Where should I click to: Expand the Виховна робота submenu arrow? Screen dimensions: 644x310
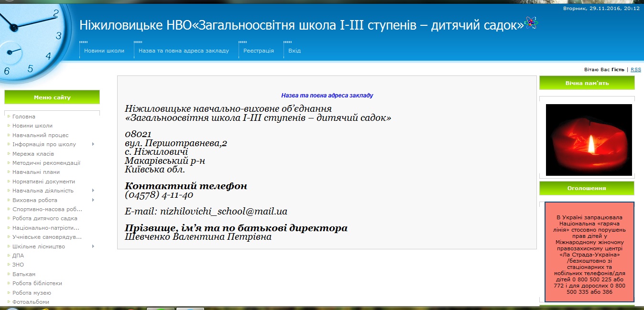(93, 200)
